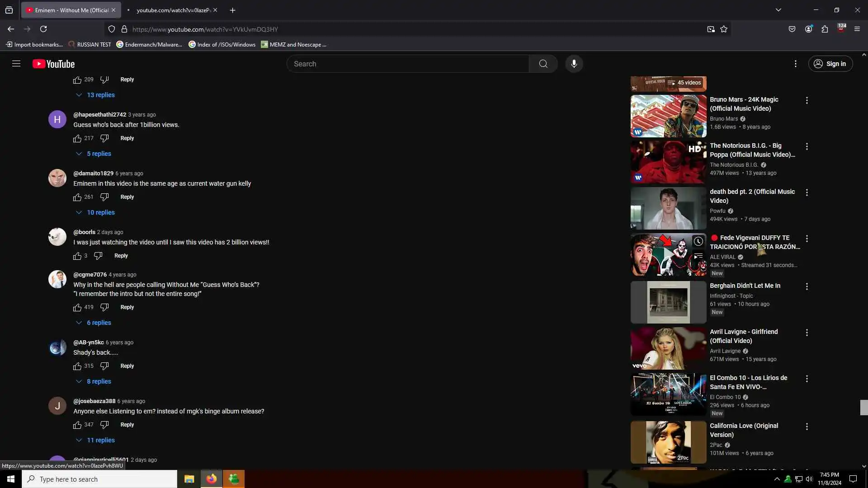Click the page vertical scrollbar thumb

863,407
